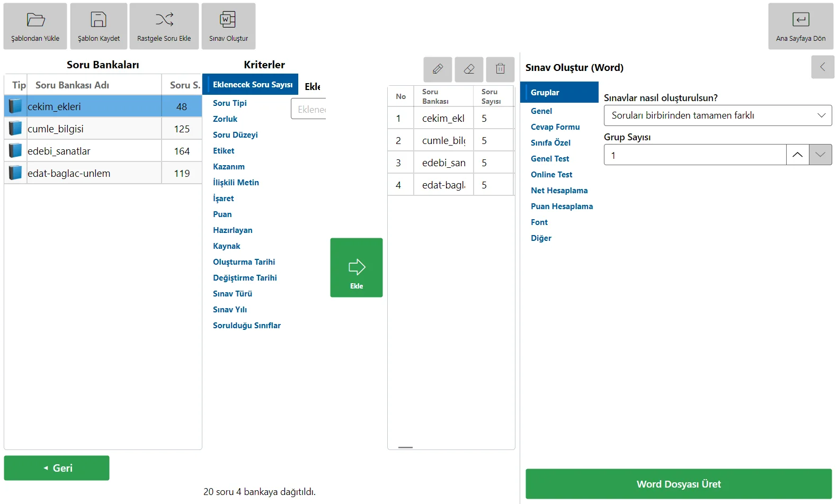This screenshot has width=837, height=504.
Task: Select row 3 edebi_san in added list
Action: [x=451, y=163]
